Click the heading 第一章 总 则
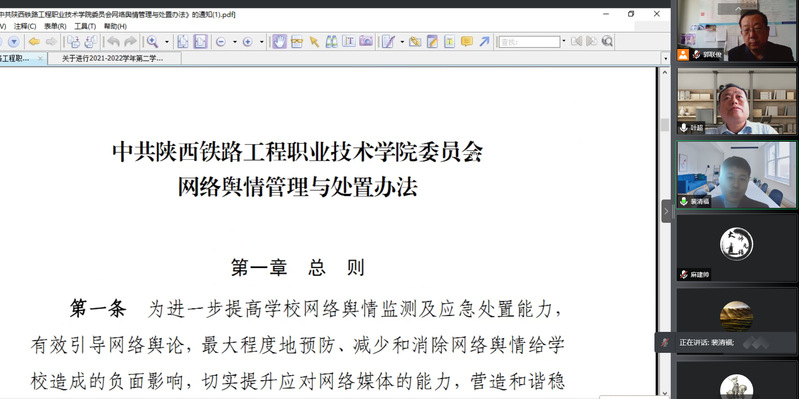Screen dimensions: 799x399 tap(298, 267)
